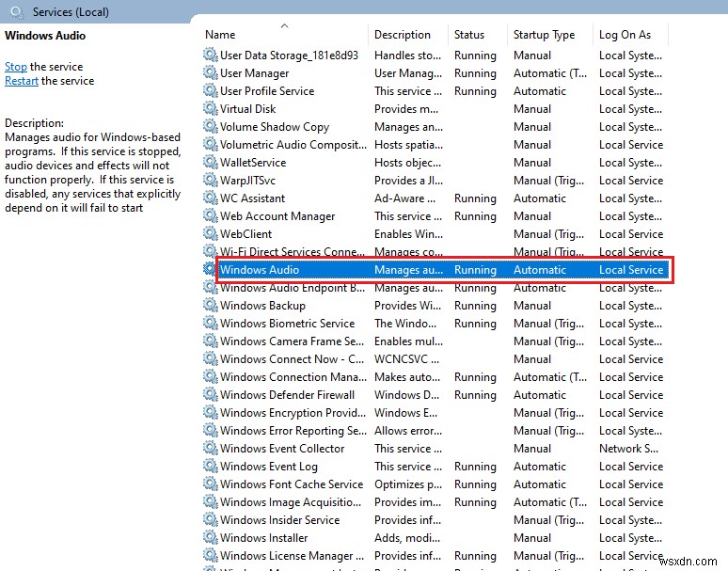Select the Windows Installer service name

tap(263, 538)
